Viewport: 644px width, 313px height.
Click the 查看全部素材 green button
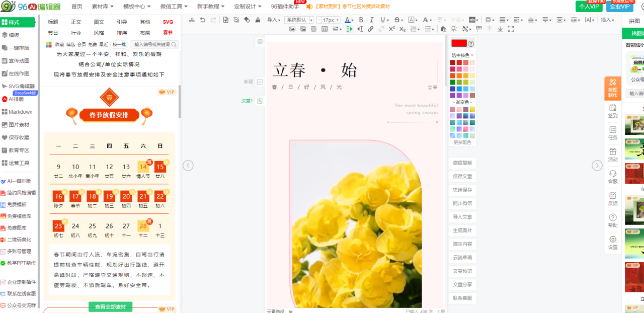(x=110, y=307)
